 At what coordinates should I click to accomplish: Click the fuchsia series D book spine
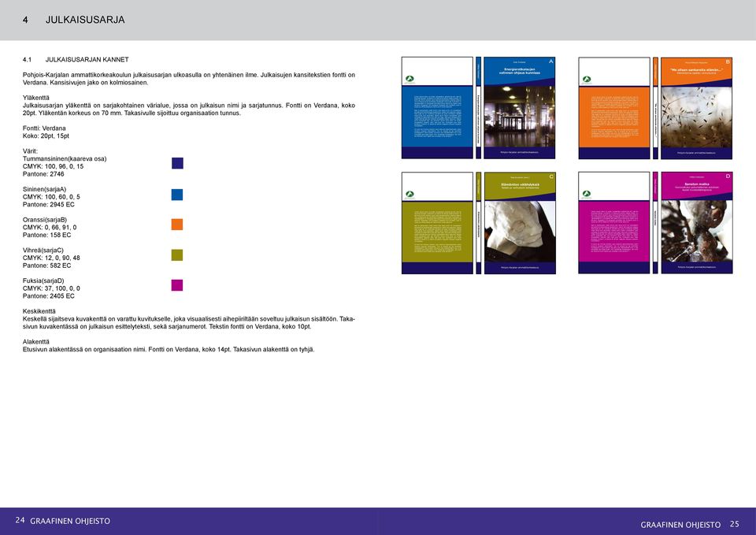pyautogui.click(x=655, y=223)
